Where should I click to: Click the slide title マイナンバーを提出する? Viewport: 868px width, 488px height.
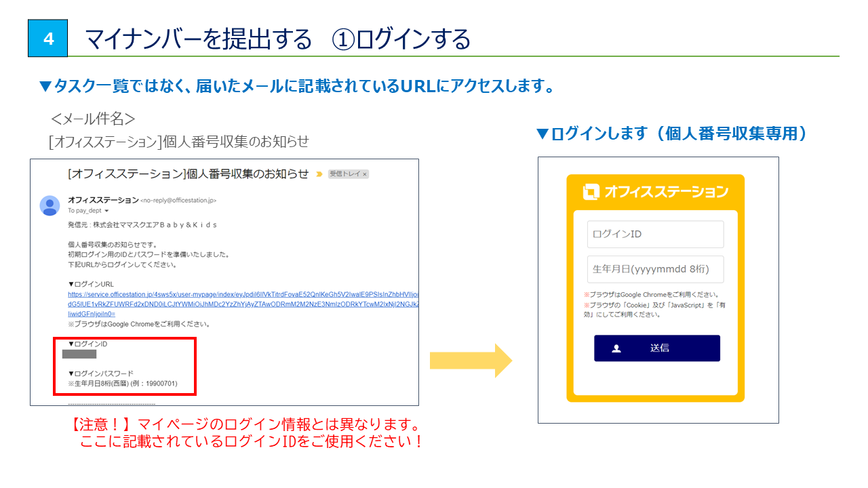198,39
